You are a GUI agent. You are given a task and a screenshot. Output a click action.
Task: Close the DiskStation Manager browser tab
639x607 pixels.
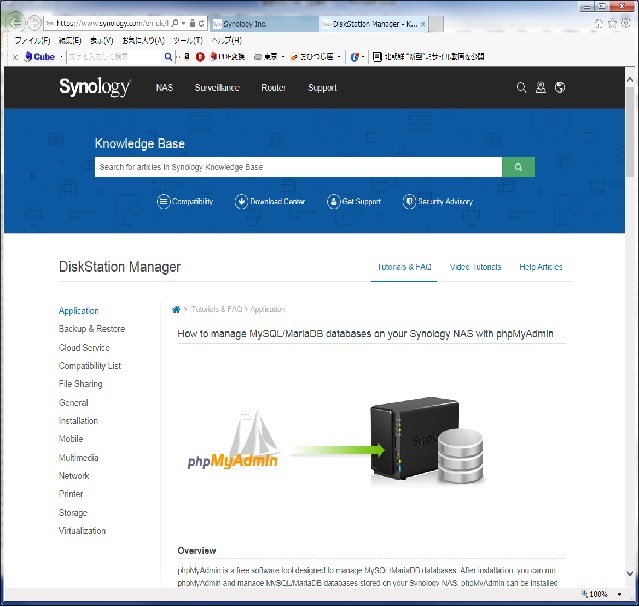click(x=423, y=24)
